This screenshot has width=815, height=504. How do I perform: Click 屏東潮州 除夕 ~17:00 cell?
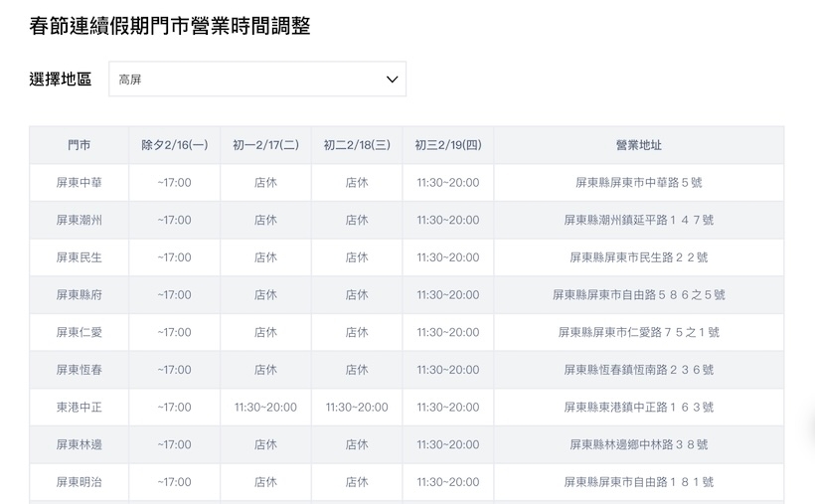tap(175, 220)
